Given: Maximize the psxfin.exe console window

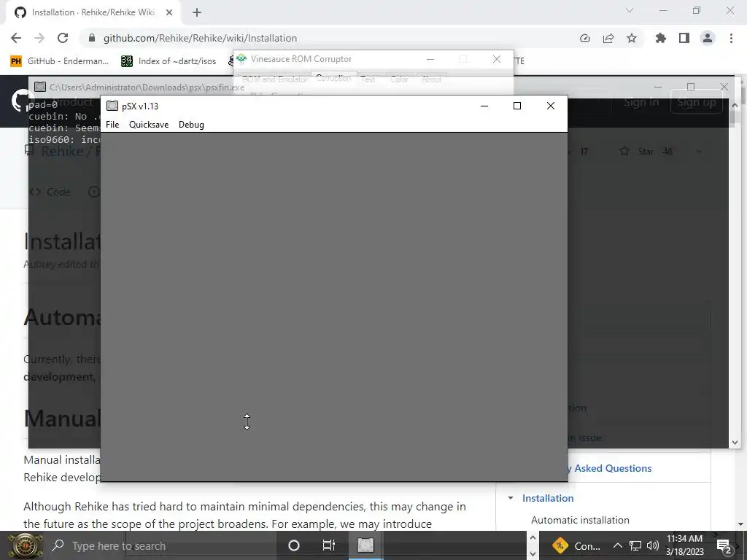Looking at the screenshot, I should pyautogui.click(x=691, y=87).
